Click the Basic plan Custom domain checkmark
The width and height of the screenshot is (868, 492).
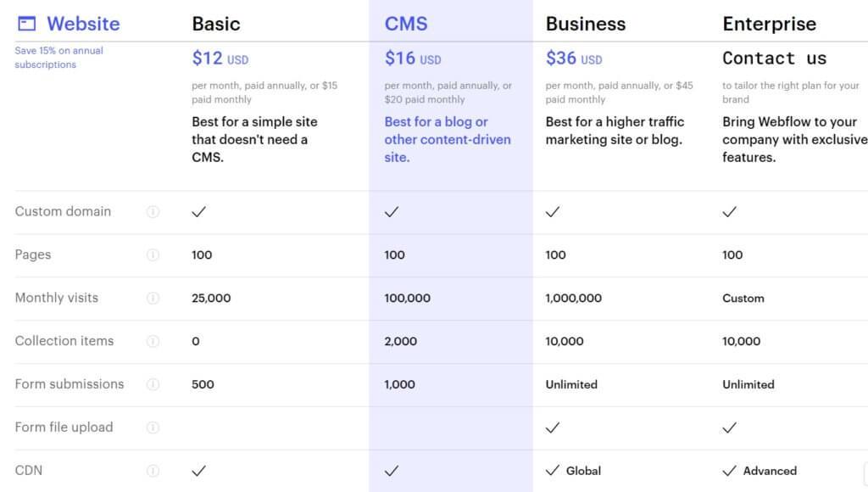click(198, 212)
